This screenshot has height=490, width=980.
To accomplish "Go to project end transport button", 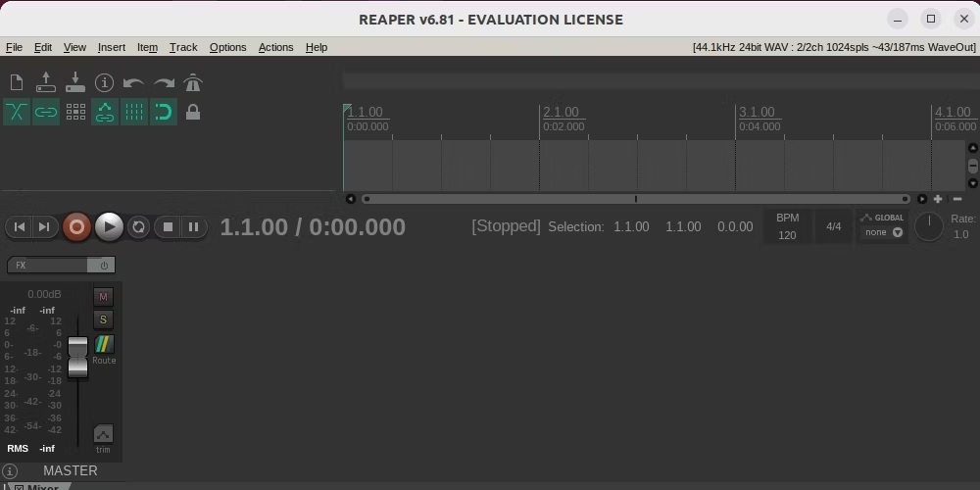I will click(x=44, y=227).
